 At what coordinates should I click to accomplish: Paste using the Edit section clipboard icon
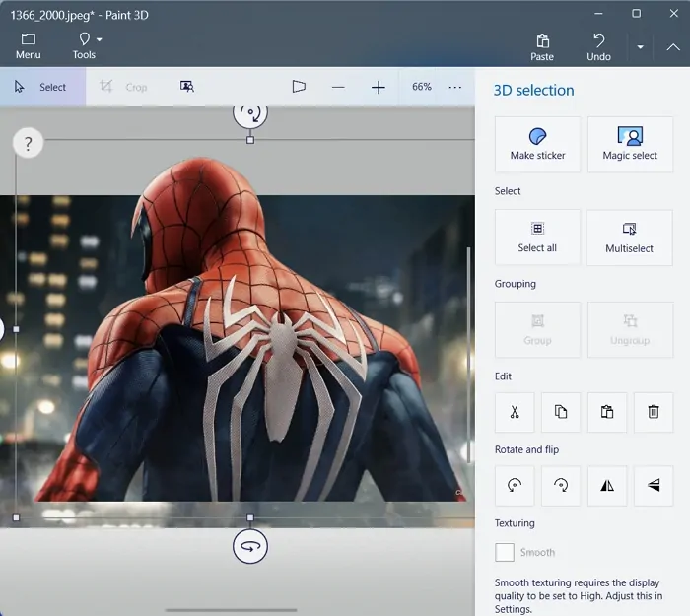pyautogui.click(x=607, y=412)
